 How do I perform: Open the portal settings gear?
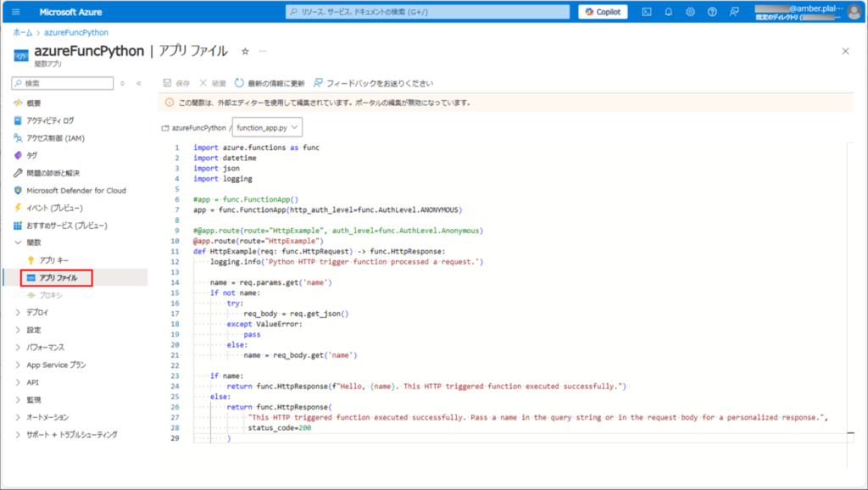[690, 11]
